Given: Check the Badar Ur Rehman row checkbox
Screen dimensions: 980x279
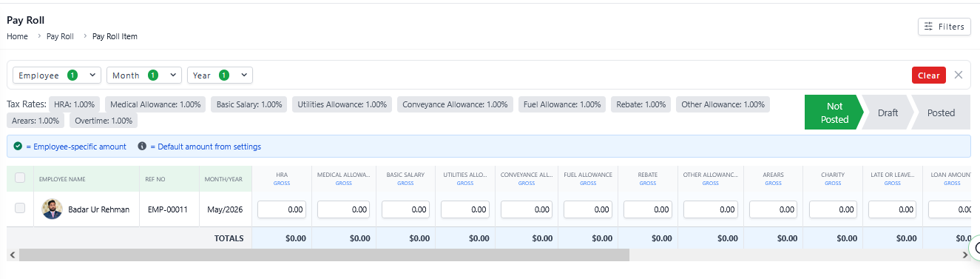Looking at the screenshot, I should click(20, 209).
